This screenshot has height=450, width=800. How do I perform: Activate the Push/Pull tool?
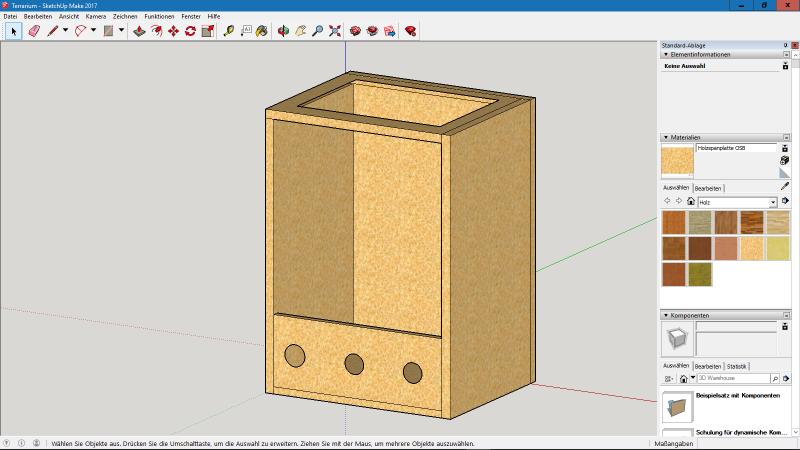139,31
